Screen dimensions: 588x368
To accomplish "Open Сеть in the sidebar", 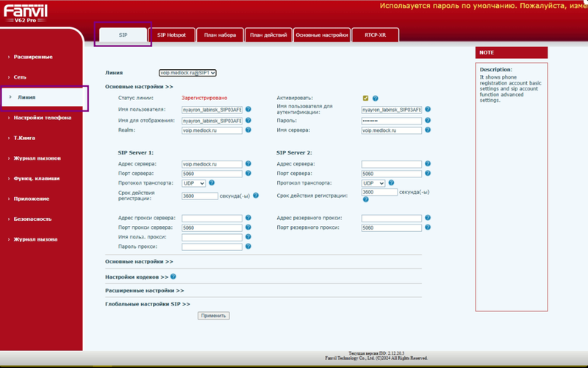I will [20, 77].
